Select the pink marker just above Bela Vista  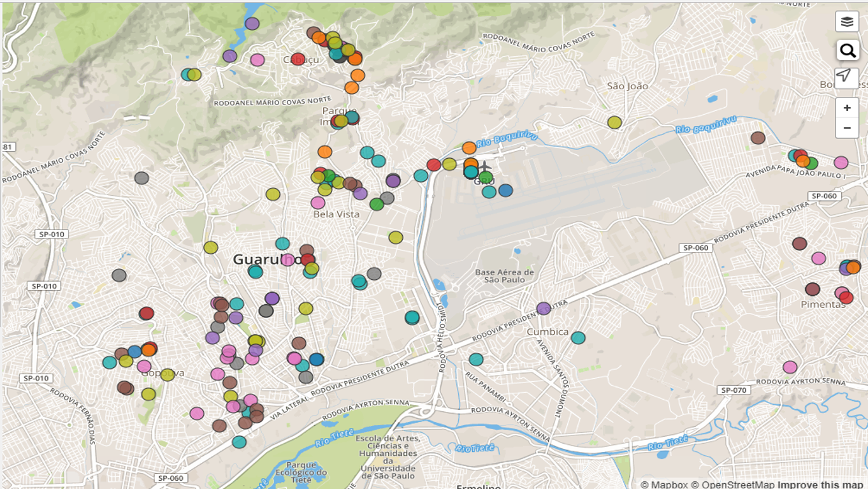point(318,203)
